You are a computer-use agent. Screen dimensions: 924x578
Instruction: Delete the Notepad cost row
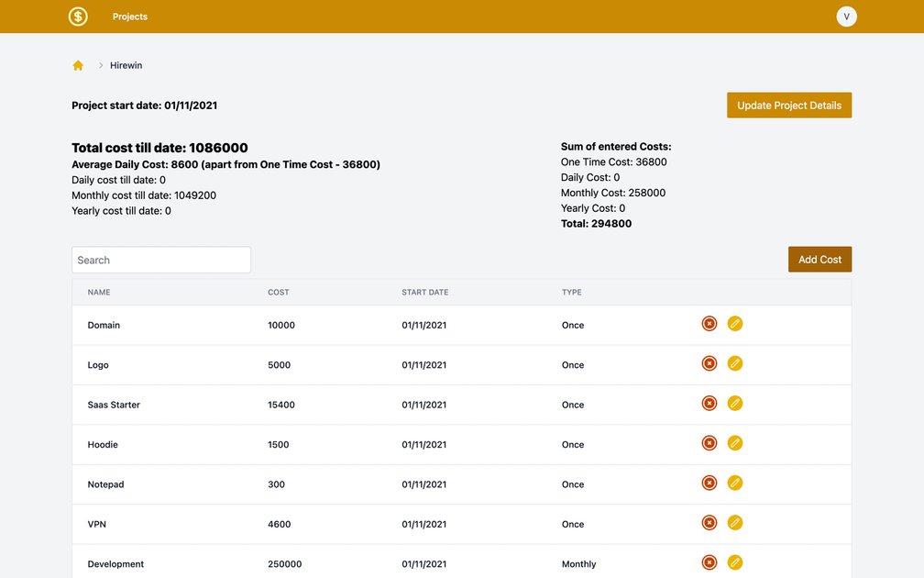(709, 482)
